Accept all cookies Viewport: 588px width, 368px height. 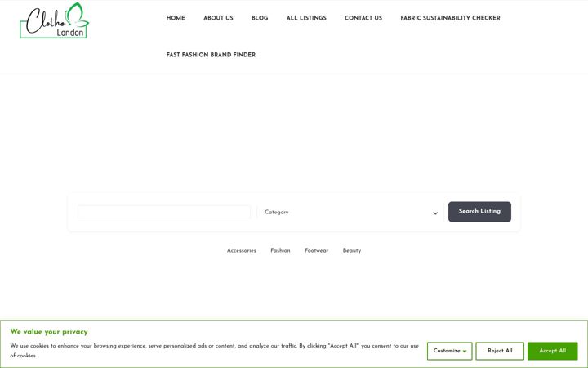(x=552, y=351)
